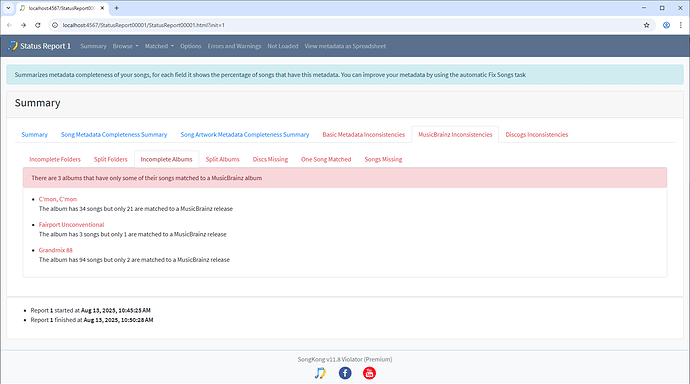Bookmark this page with the star icon
This screenshot has width=690, height=384.
(x=646, y=25)
